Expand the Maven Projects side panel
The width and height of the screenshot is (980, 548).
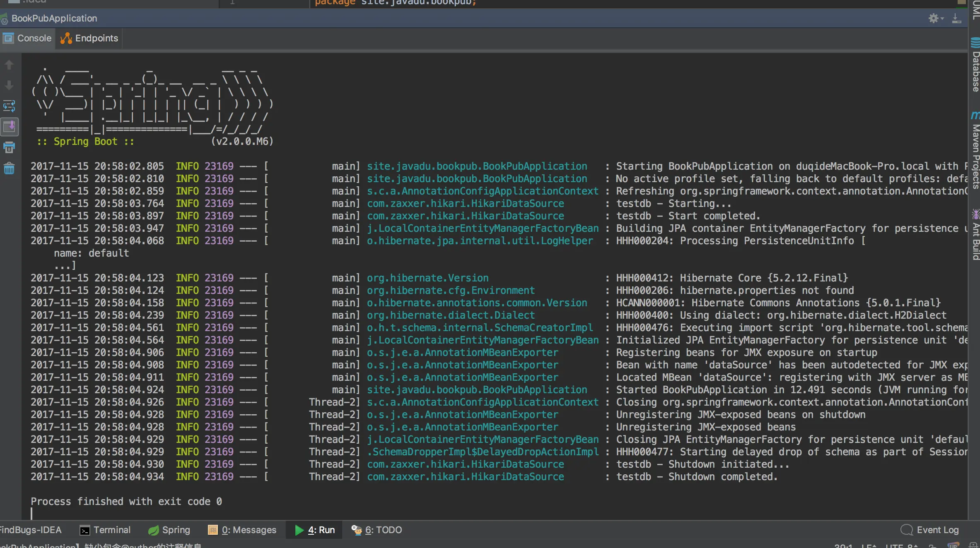975,151
